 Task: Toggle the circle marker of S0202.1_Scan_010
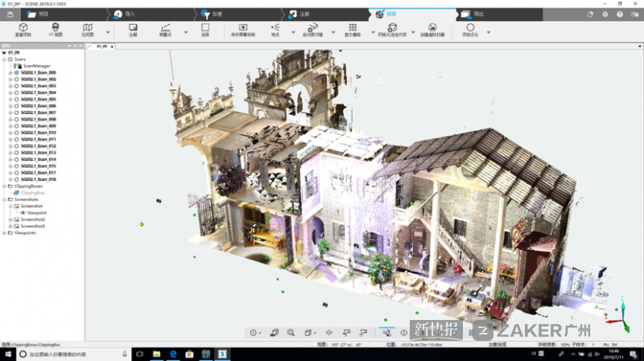[x=16, y=133]
